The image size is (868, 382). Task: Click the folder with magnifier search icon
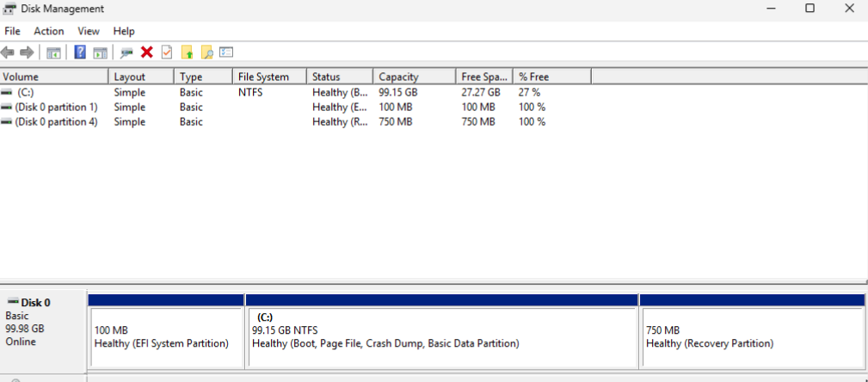click(x=207, y=52)
